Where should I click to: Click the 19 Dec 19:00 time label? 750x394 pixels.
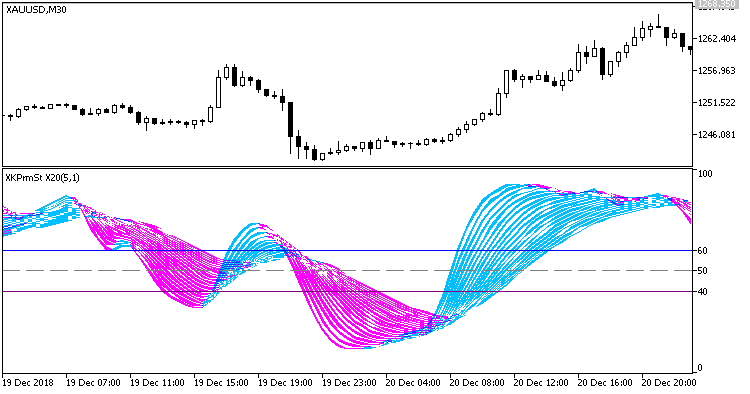[x=285, y=383]
